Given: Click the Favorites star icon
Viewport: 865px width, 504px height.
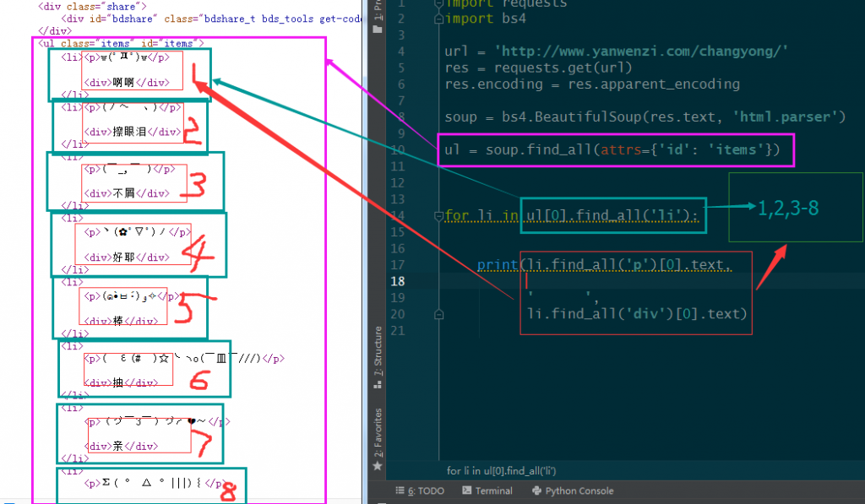Looking at the screenshot, I should tap(378, 463).
